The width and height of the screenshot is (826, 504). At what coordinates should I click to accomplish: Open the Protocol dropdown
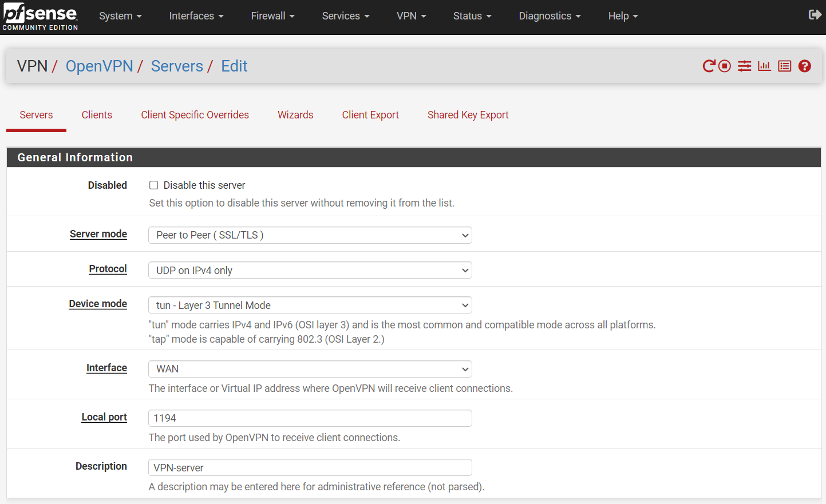tap(310, 270)
